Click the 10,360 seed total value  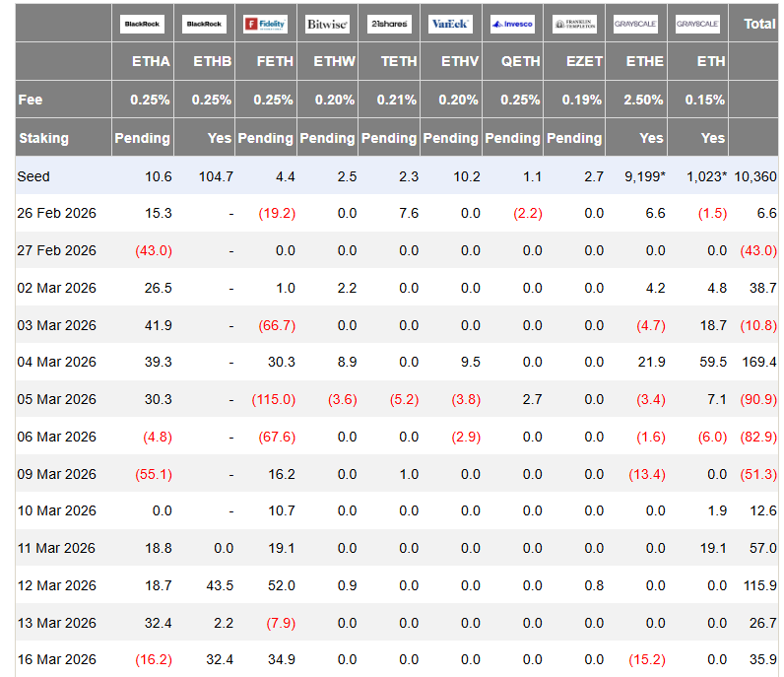tap(755, 175)
